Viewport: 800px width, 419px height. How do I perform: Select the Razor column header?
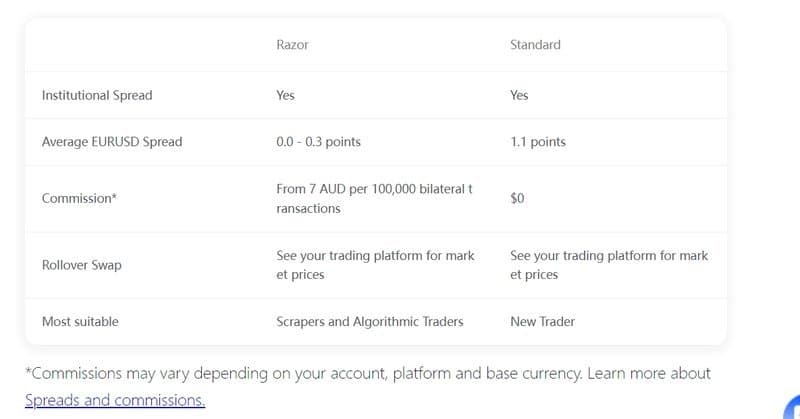pyautogui.click(x=291, y=45)
